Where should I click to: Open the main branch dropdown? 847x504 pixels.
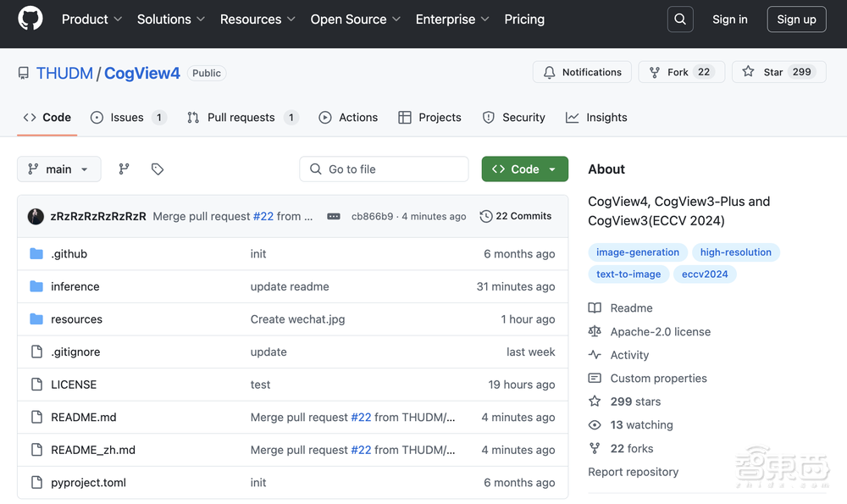pyautogui.click(x=58, y=169)
